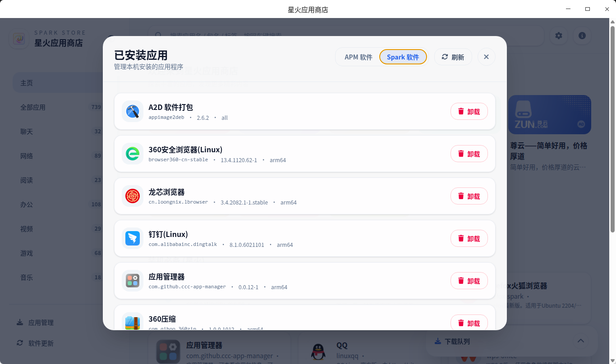Viewport: 616px width, 364px height.
Task: Select the Spark 软件 filter
Action: click(x=403, y=57)
